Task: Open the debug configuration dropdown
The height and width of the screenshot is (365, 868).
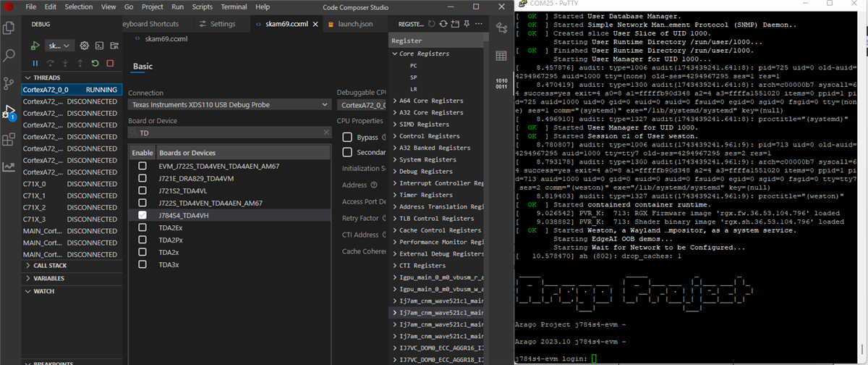Action: click(x=60, y=46)
